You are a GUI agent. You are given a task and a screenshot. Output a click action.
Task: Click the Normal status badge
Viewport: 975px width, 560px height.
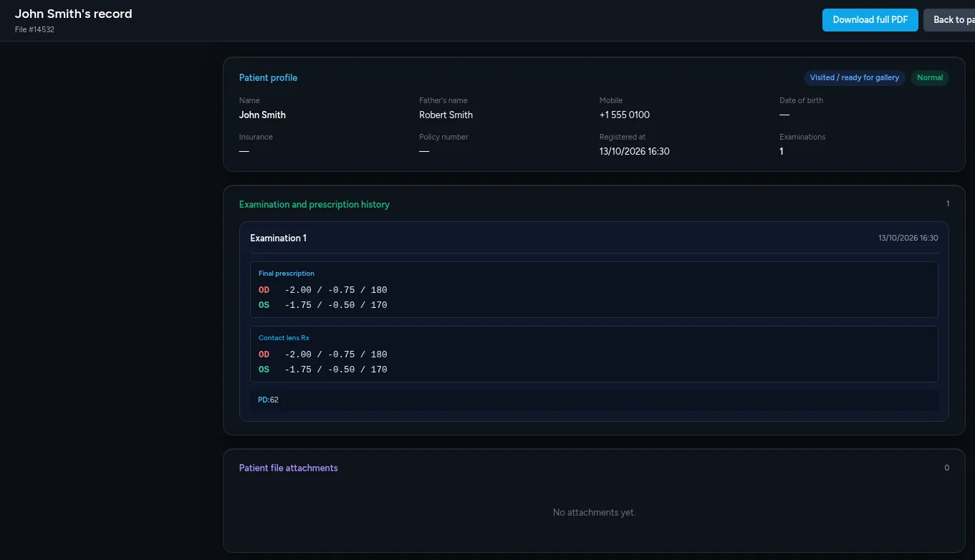[930, 77]
